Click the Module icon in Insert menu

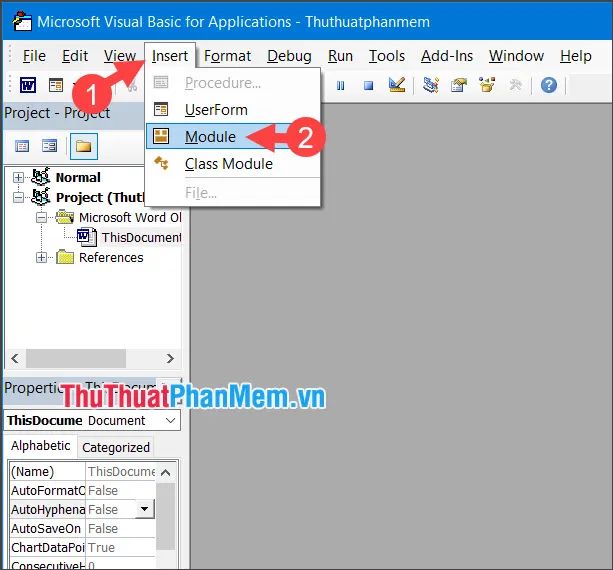coord(161,136)
